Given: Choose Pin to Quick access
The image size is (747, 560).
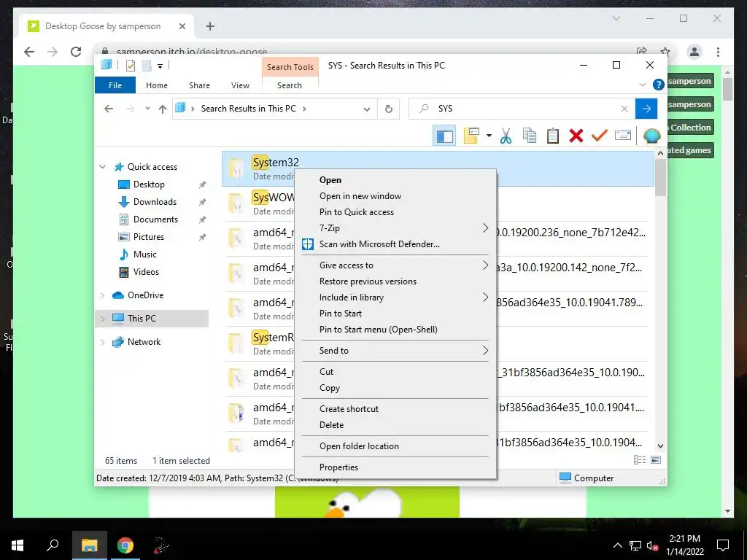Looking at the screenshot, I should tap(395, 212).
